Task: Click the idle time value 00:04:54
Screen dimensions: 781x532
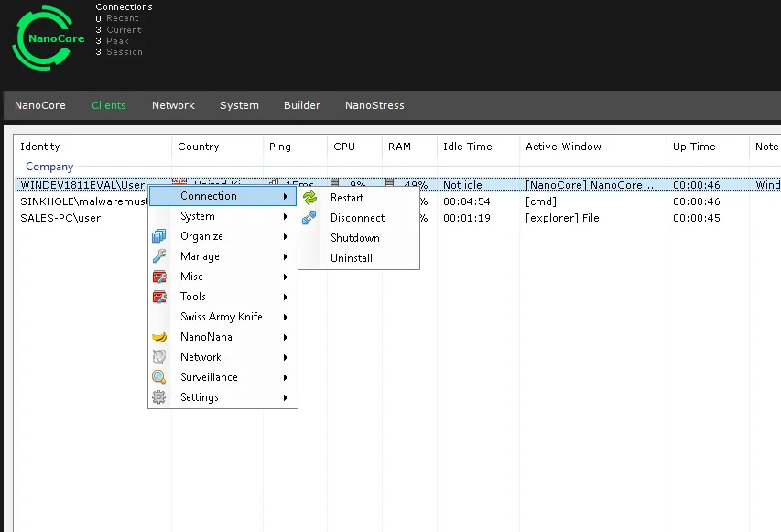Action: (x=467, y=201)
